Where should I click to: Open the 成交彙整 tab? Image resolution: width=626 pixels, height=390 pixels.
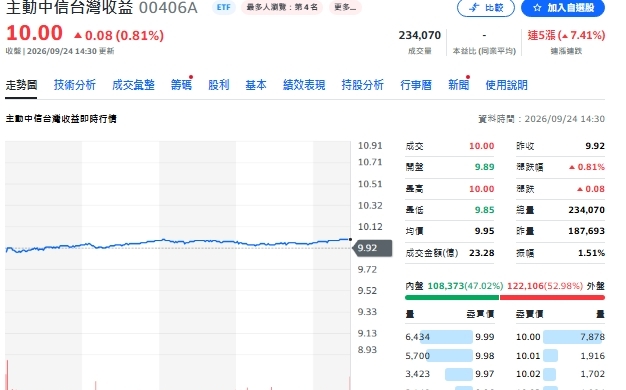133,85
